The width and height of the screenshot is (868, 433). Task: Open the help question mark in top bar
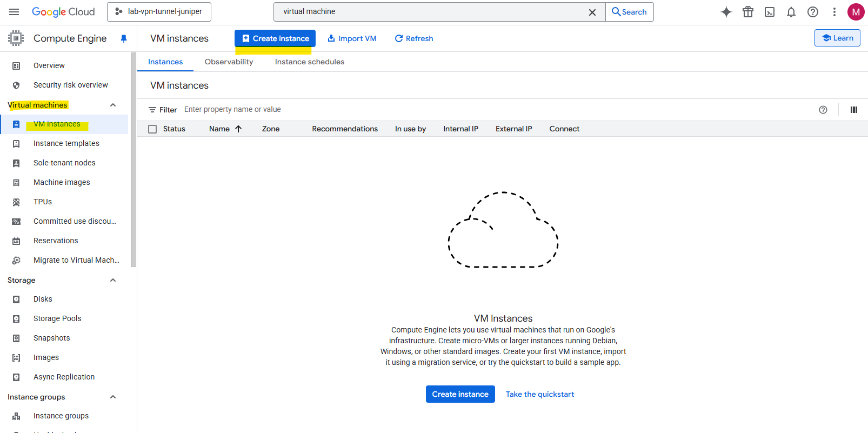pos(813,12)
